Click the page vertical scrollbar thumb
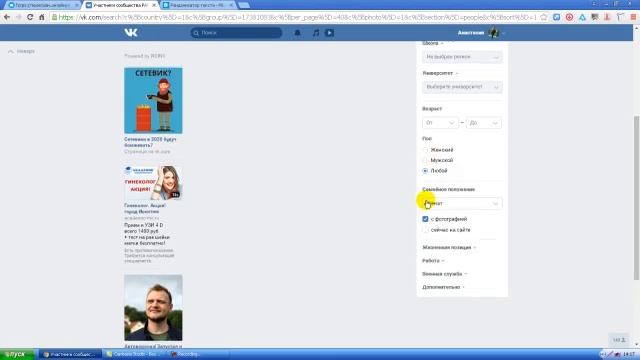640x360 pixels. point(636,198)
